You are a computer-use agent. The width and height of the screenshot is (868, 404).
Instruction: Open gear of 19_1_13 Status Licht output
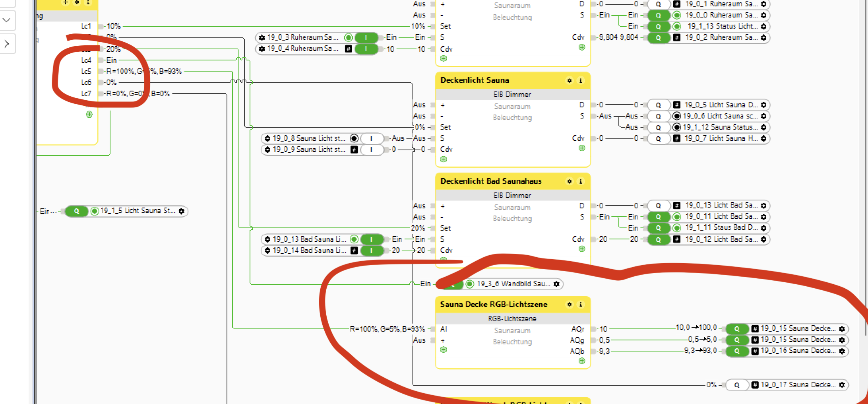tap(763, 26)
